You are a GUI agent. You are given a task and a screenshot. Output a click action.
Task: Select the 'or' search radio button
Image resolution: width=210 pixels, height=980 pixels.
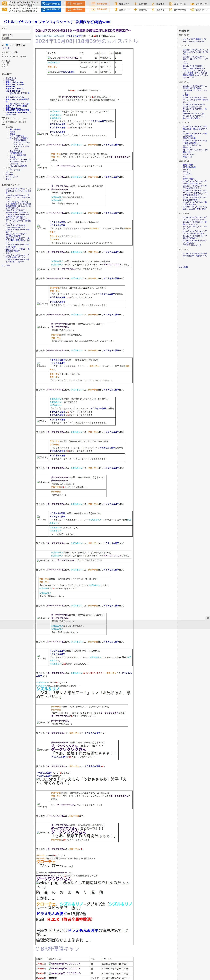[x=13, y=45]
